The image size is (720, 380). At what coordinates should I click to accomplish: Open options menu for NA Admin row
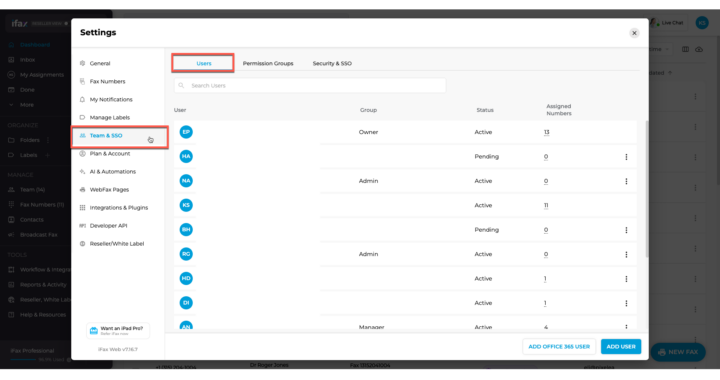click(x=626, y=181)
